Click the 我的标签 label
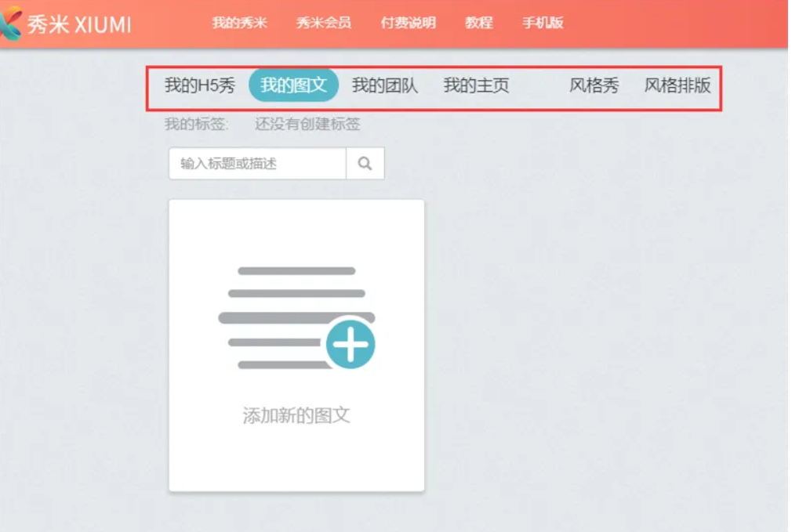The height and width of the screenshot is (532, 799). tap(197, 124)
